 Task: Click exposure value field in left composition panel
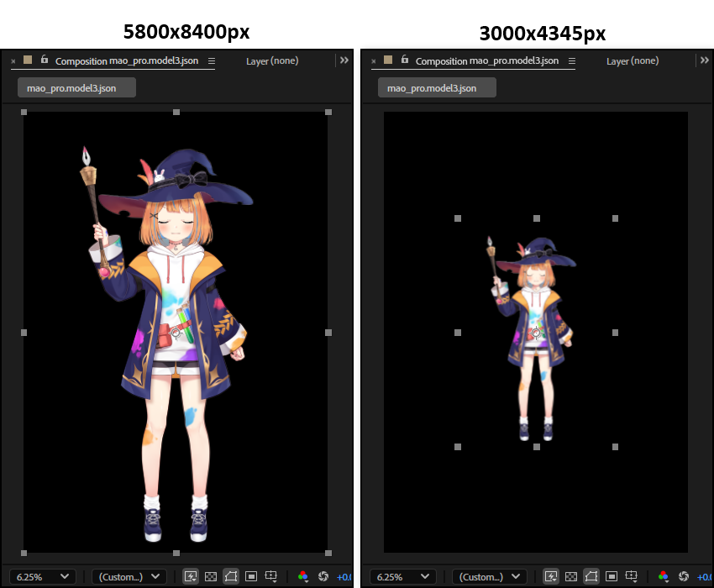coord(344,577)
